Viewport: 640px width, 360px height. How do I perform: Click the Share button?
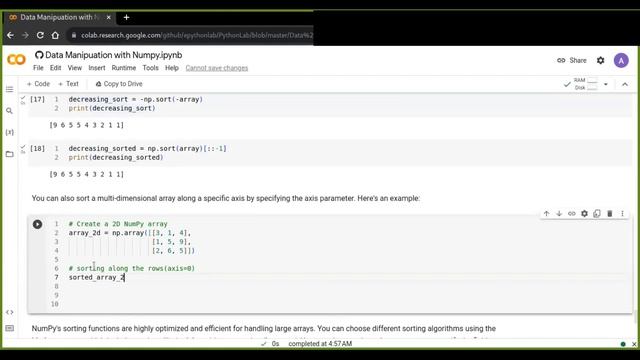[572, 60]
